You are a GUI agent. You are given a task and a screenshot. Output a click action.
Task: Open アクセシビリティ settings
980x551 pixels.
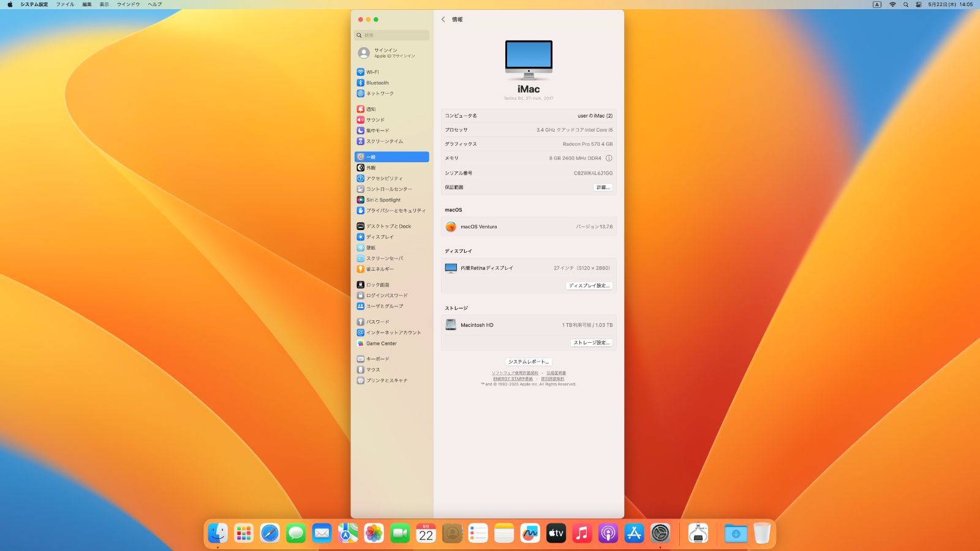pyautogui.click(x=392, y=178)
